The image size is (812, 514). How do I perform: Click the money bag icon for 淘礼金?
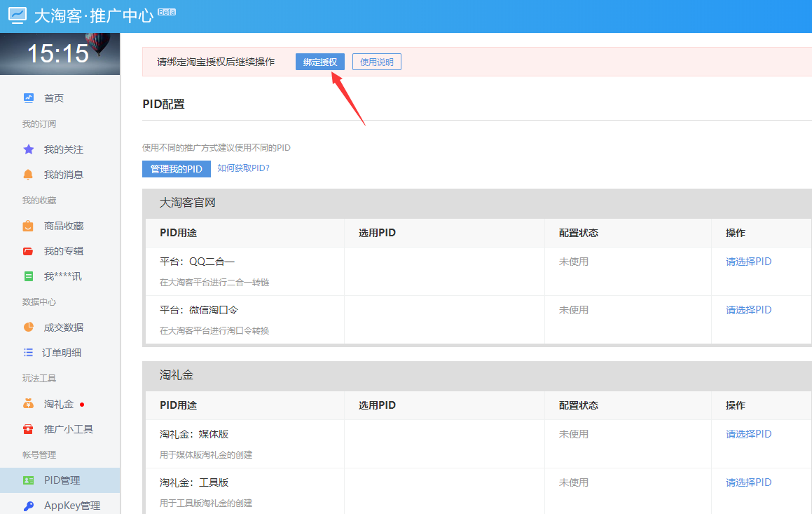(28, 404)
